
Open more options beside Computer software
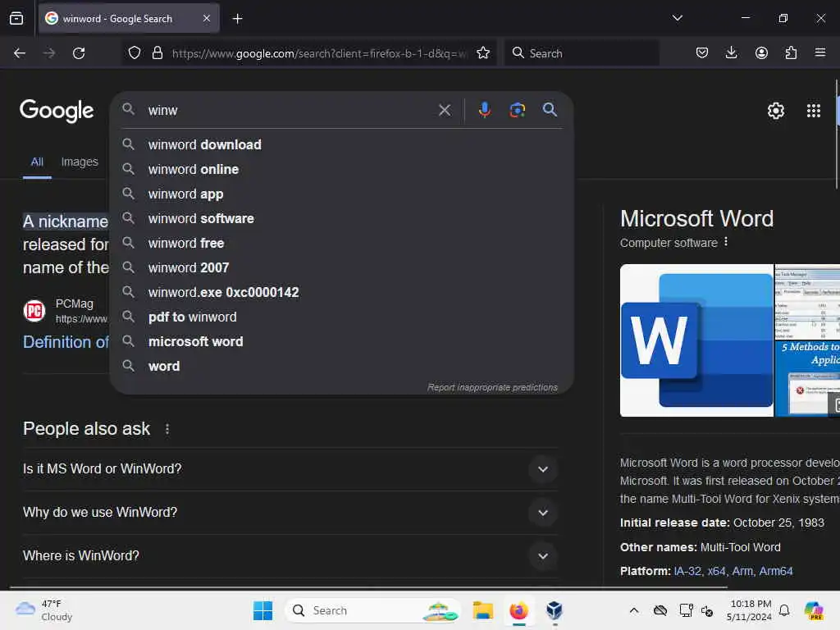726,242
